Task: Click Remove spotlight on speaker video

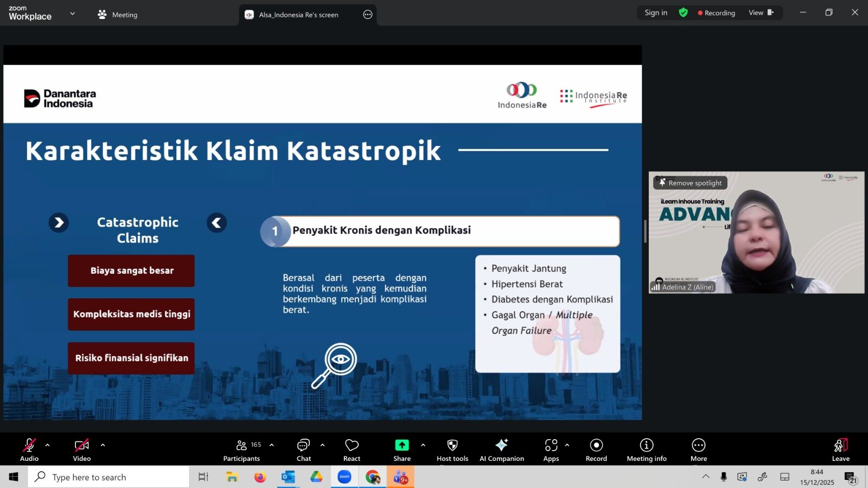Action: 690,183
